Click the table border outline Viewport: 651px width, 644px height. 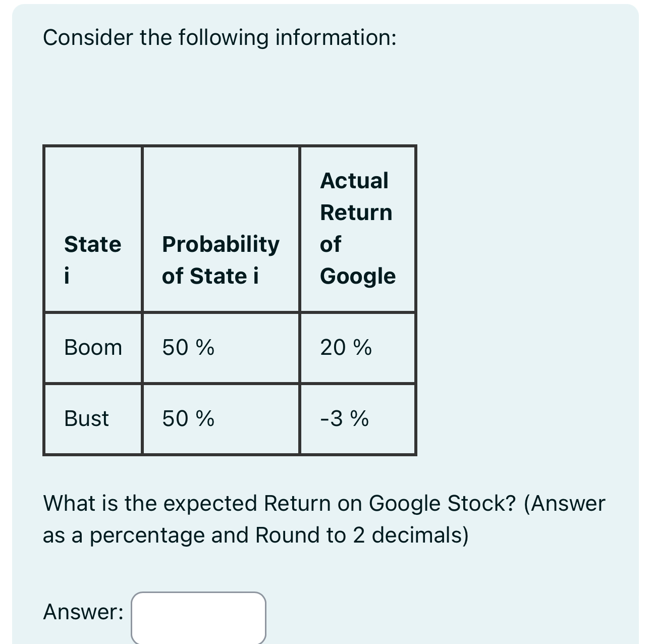pyautogui.click(x=230, y=147)
